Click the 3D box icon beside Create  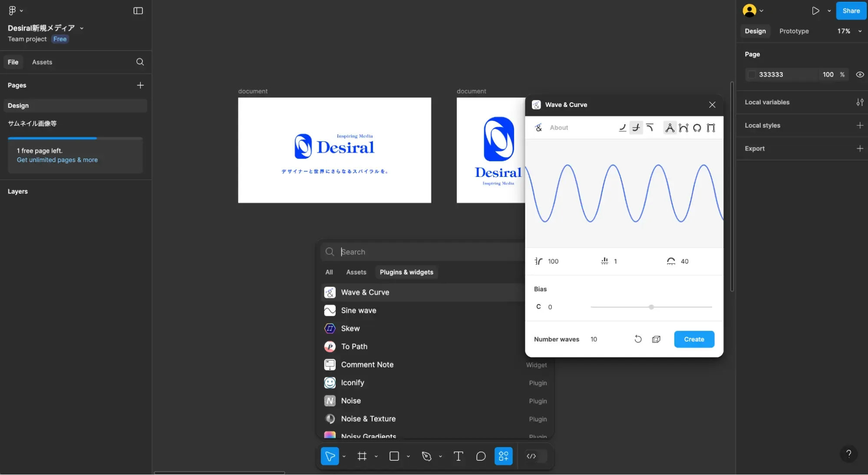[x=656, y=339]
